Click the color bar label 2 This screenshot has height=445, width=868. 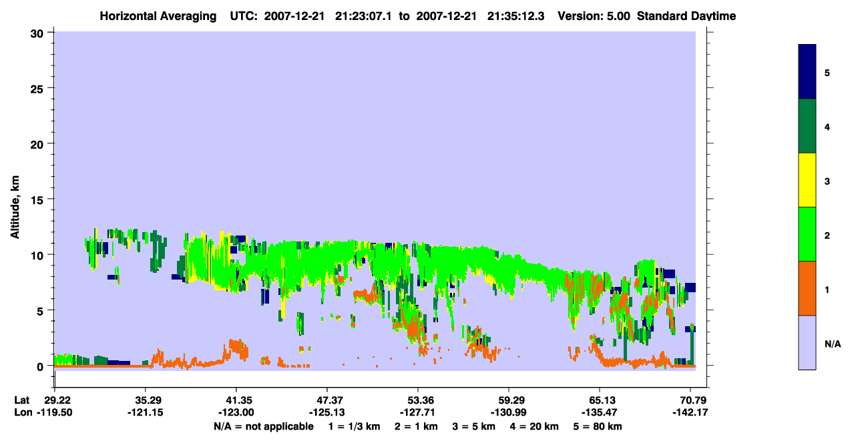(827, 235)
